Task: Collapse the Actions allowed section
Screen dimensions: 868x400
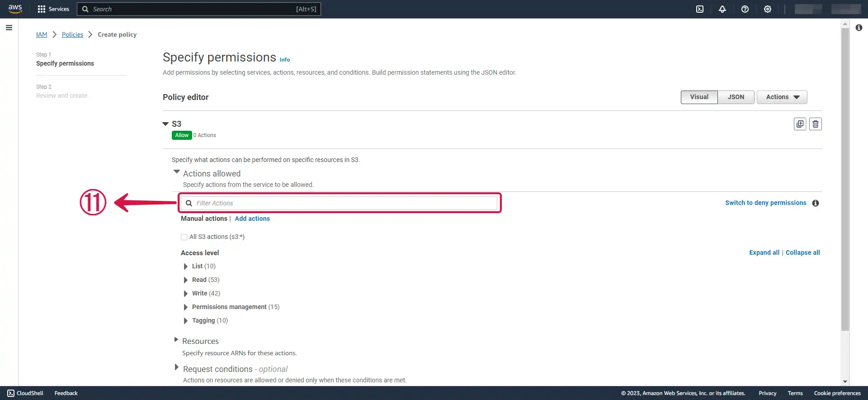Action: 177,171
